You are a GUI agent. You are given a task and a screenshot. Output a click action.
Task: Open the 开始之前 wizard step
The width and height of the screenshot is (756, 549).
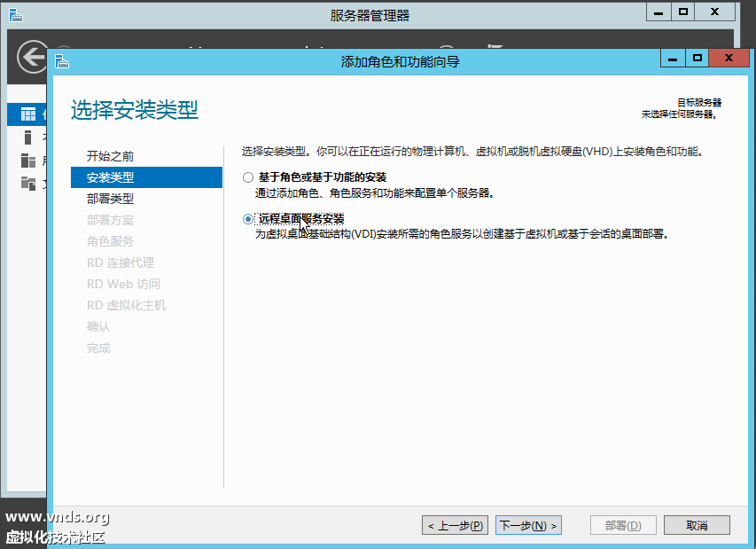(110, 156)
